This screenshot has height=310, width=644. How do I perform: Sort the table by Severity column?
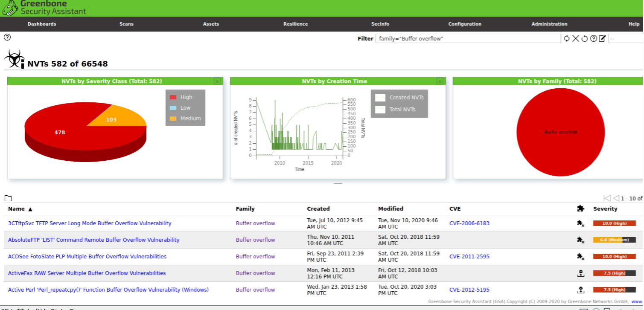[605, 209]
